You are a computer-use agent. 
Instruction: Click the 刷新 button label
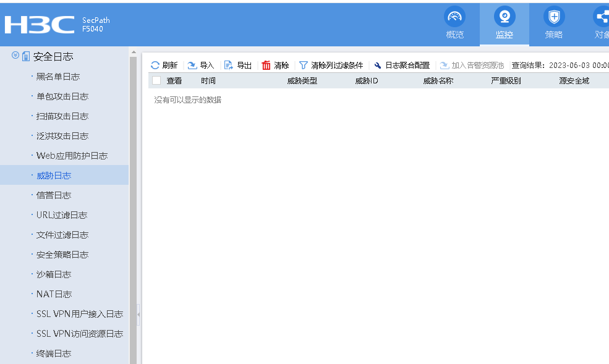point(170,65)
